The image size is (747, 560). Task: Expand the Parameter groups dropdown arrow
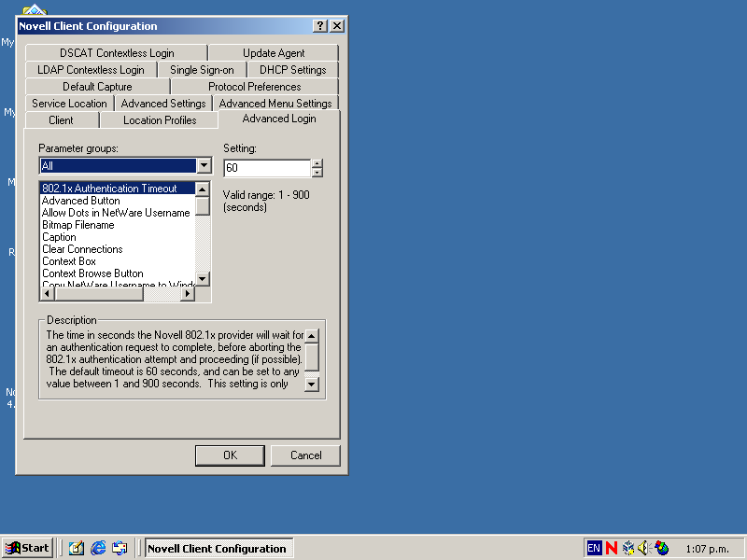tap(204, 165)
